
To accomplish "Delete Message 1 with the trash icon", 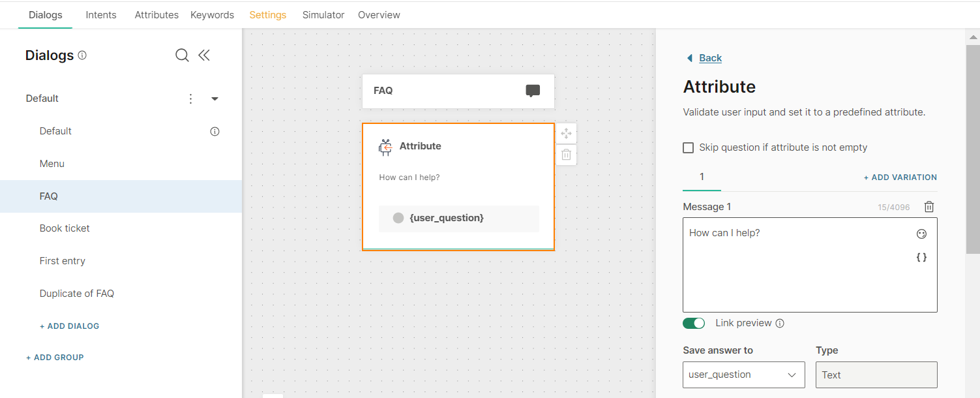I will pos(929,207).
